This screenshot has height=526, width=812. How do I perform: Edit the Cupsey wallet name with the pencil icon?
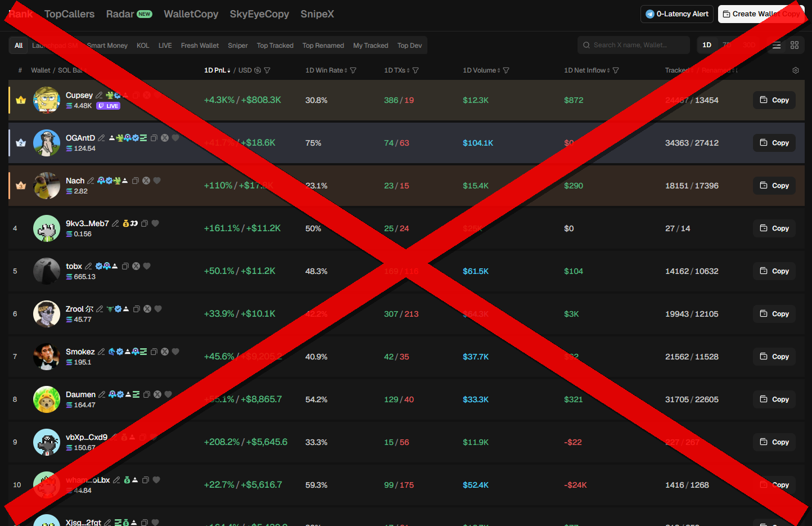tap(100, 95)
